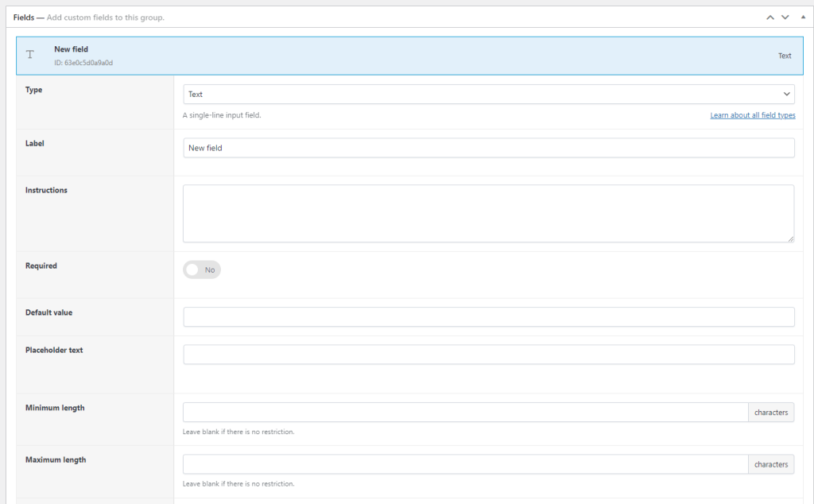
Task: Click the Label input containing New field
Action: [488, 147]
